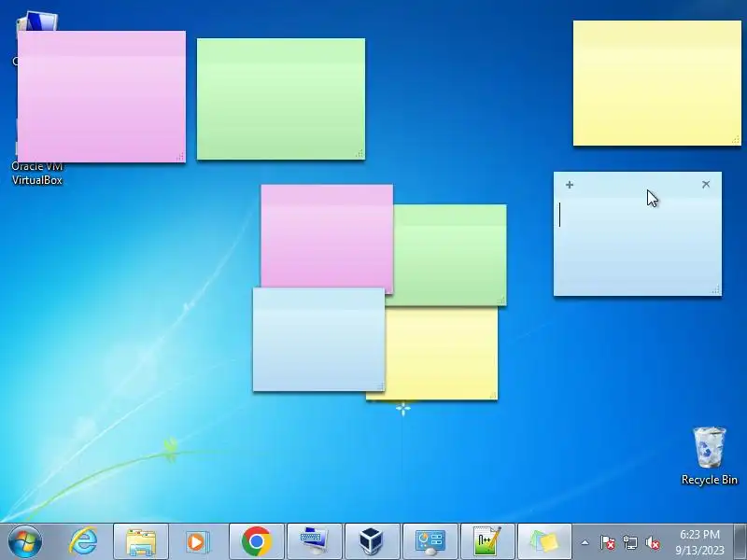Select the large green note at the top
Viewport: 747px width, 560px height.
pos(281,99)
